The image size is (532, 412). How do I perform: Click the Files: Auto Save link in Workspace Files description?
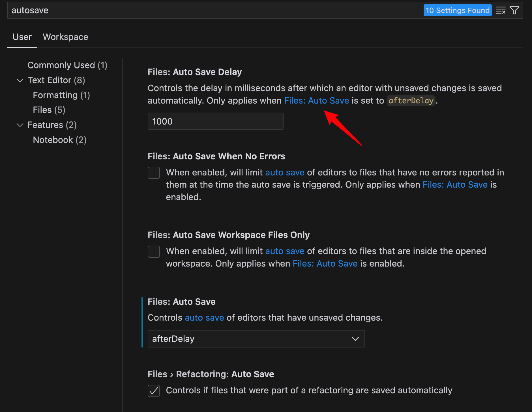pos(325,263)
